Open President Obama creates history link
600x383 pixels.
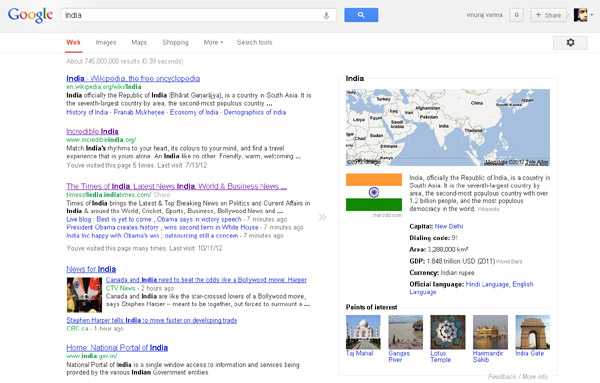pyautogui.click(x=162, y=227)
